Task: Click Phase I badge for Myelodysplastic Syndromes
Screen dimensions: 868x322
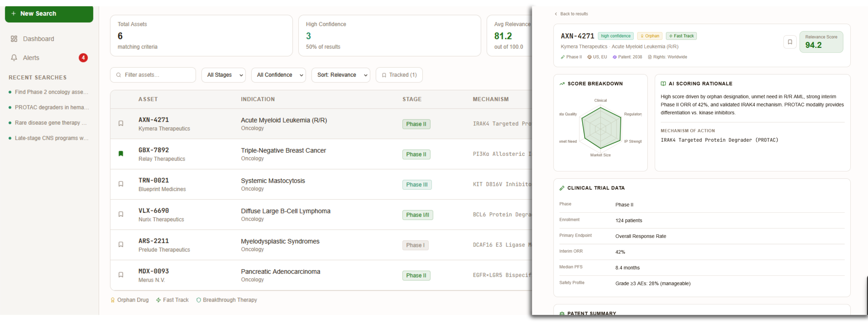Action: (x=415, y=245)
